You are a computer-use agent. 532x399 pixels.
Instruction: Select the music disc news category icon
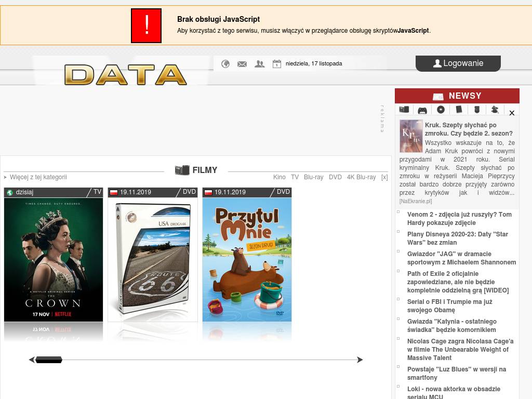point(441,110)
